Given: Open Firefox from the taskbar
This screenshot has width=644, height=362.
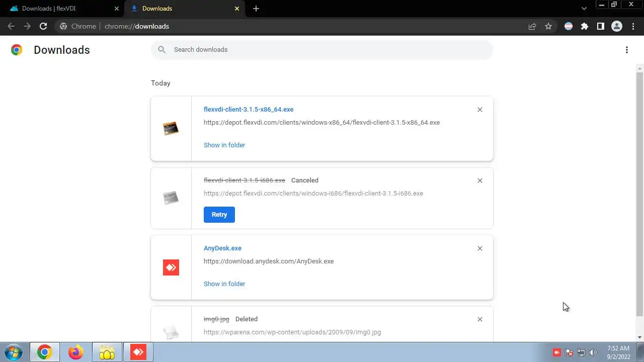Looking at the screenshot, I should 76,352.
